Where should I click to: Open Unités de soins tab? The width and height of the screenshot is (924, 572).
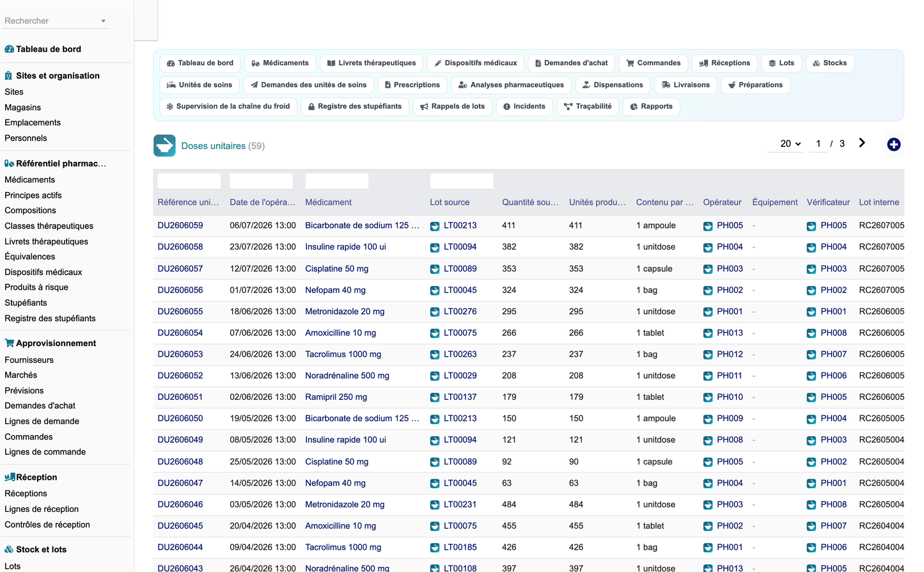coord(200,84)
